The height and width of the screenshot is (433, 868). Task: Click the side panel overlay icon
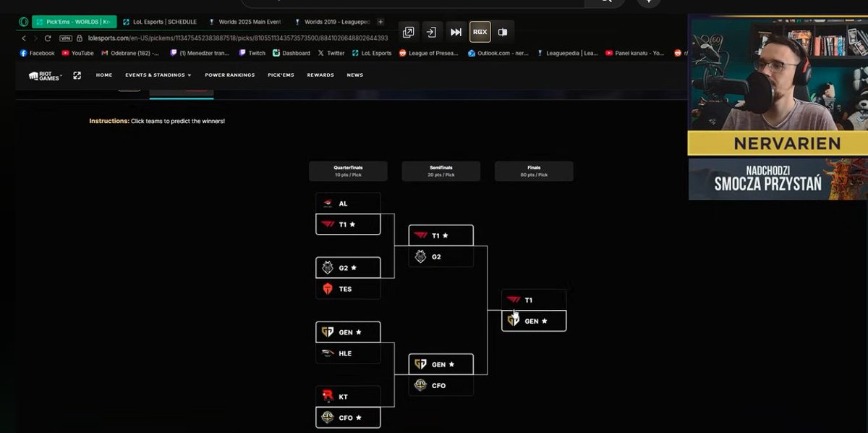pos(503,32)
